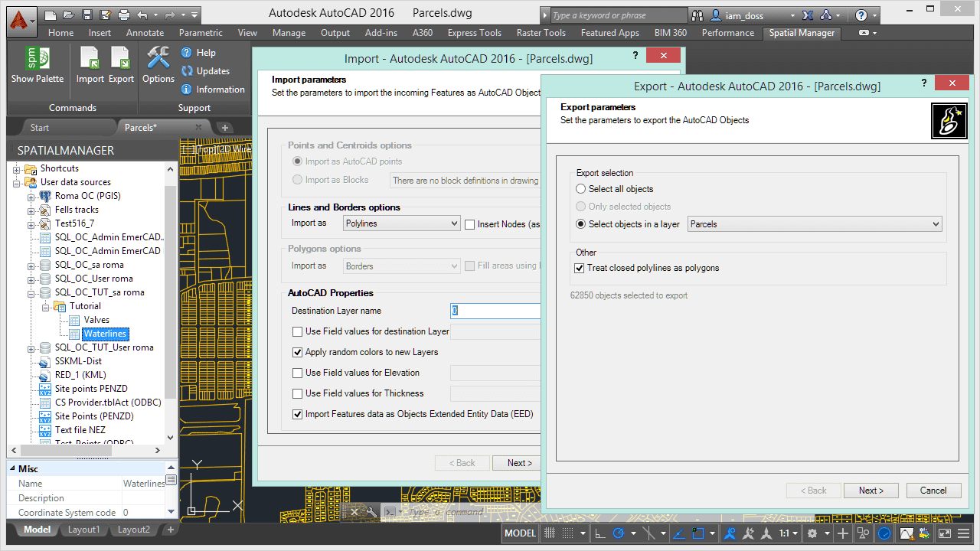Viewport: 980px width, 551px height.
Task: Click the Hardware acceleration blue circle icon
Action: tap(884, 533)
